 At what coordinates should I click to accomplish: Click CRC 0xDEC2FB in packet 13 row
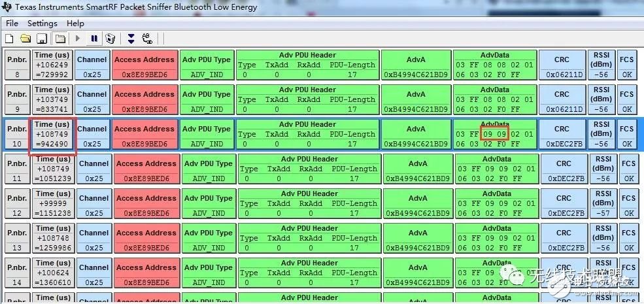pos(564,238)
